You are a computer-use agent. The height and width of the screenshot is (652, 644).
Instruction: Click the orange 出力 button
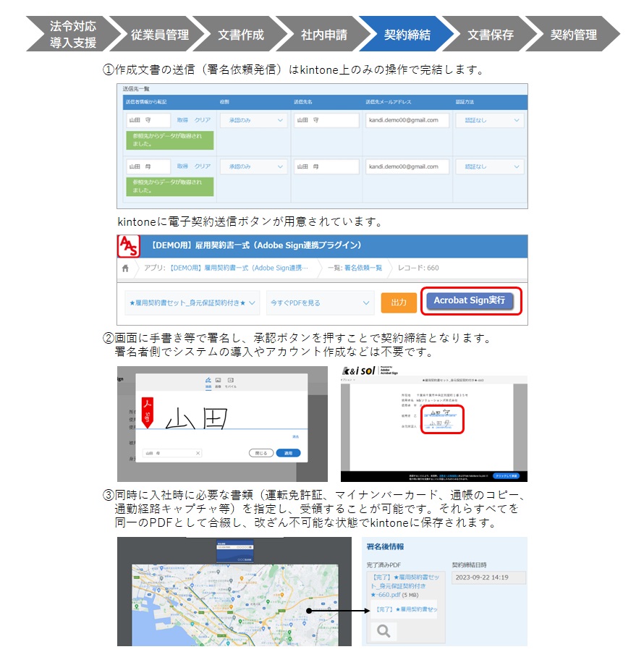coord(399,302)
